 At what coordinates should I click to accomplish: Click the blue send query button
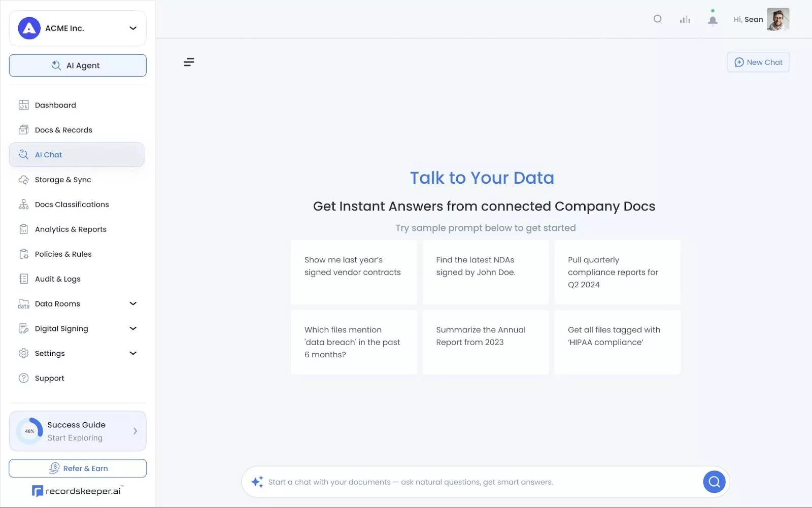pyautogui.click(x=714, y=482)
